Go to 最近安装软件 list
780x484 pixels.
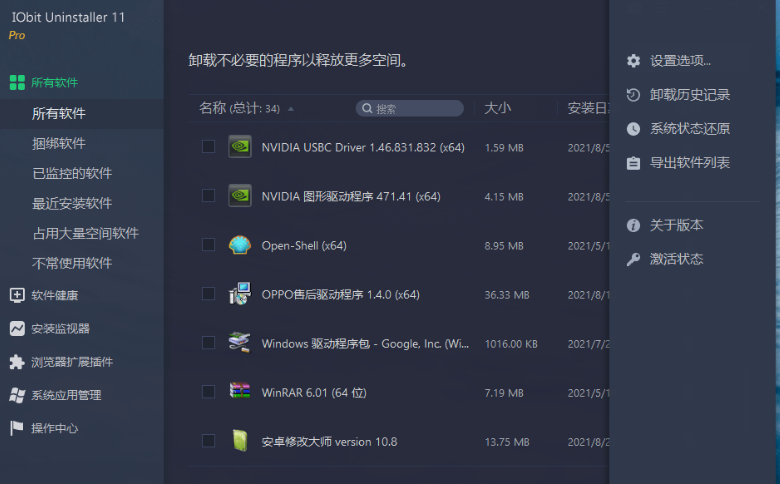pyautogui.click(x=72, y=203)
